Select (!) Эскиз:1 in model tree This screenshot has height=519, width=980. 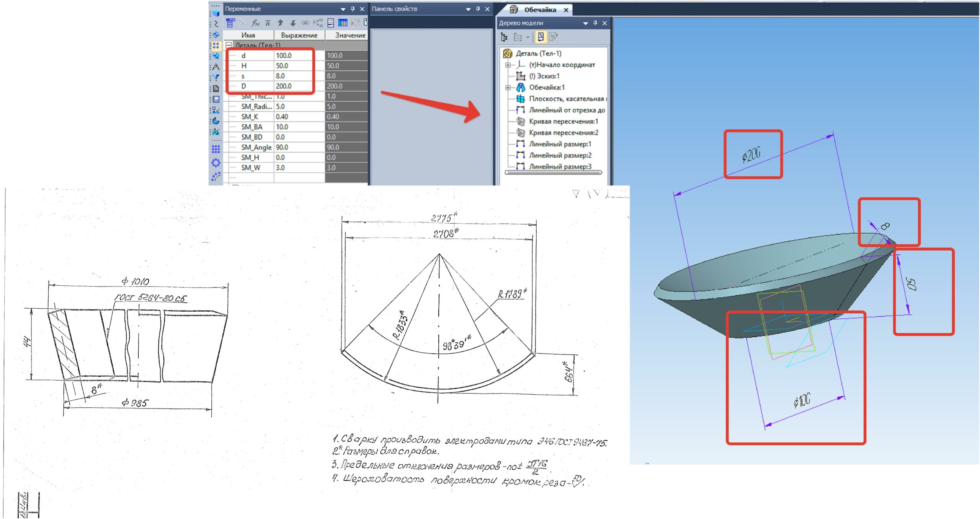tap(544, 76)
